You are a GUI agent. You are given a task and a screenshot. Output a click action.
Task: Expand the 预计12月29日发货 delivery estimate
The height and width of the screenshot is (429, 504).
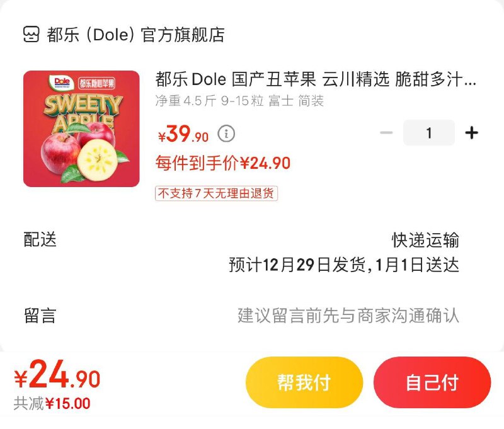[x=344, y=265]
